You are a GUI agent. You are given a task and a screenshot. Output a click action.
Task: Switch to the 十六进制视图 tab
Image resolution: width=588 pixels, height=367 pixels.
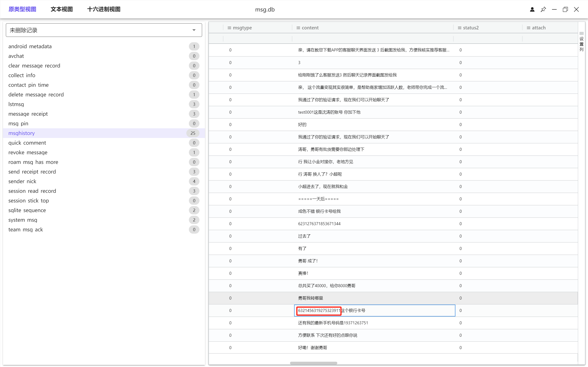pyautogui.click(x=104, y=9)
